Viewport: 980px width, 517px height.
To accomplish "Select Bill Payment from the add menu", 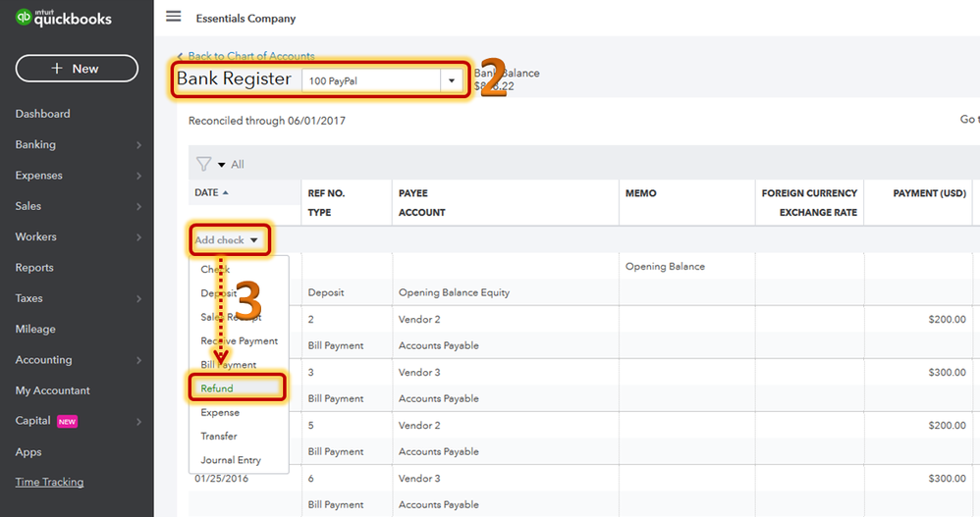I will [228, 365].
